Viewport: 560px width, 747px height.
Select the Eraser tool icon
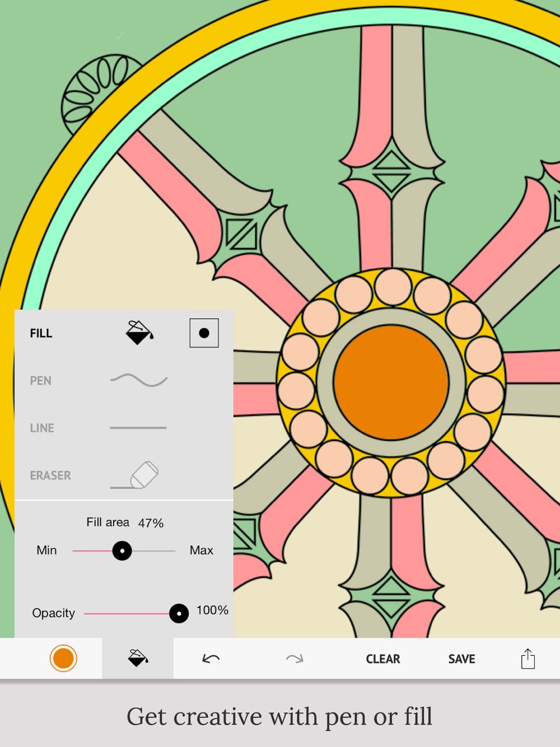click(135, 475)
